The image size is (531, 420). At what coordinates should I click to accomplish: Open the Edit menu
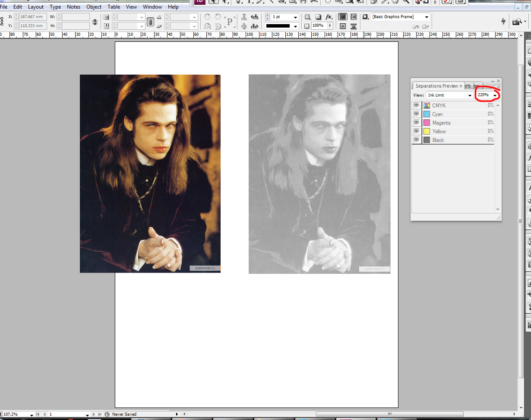18,7
